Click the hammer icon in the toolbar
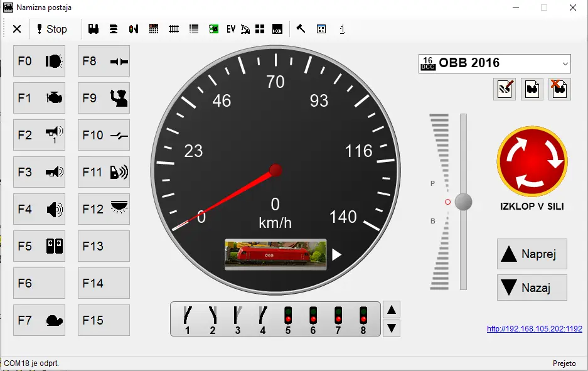 (301, 29)
